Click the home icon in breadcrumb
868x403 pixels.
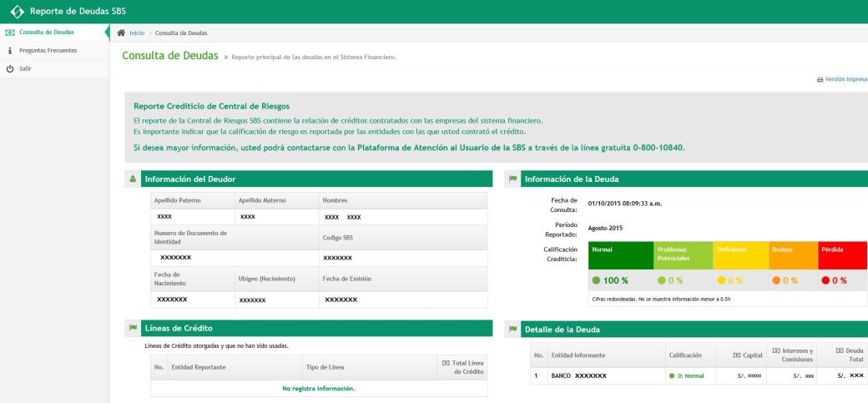coord(122,33)
